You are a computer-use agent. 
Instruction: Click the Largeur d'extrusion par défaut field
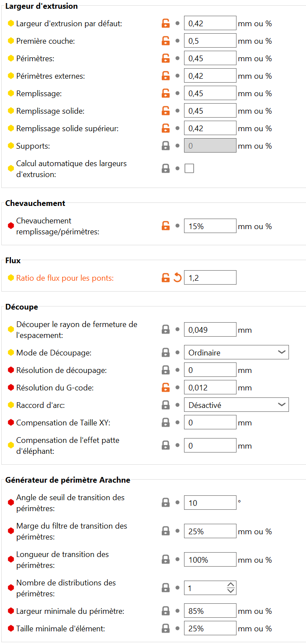(x=210, y=23)
